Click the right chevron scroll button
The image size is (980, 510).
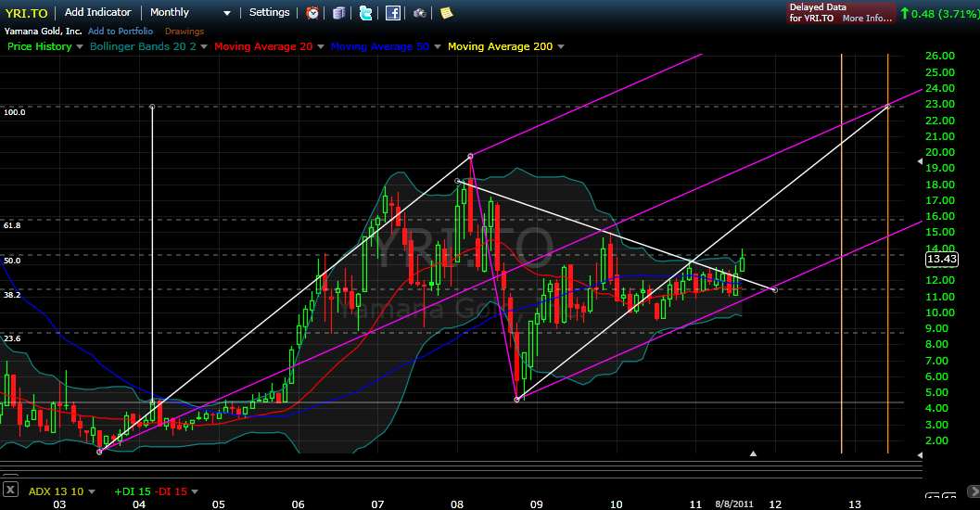tap(974, 491)
